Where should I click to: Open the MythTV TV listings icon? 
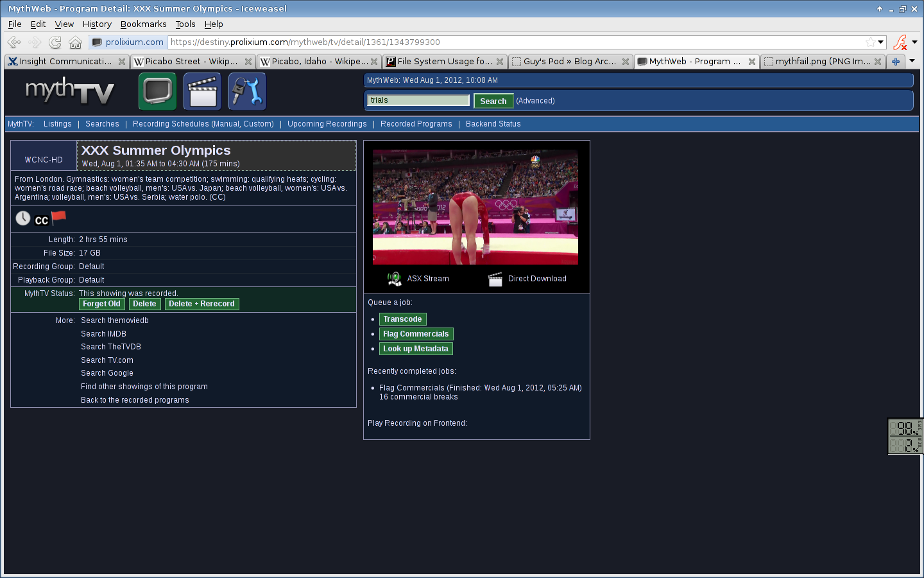[157, 92]
